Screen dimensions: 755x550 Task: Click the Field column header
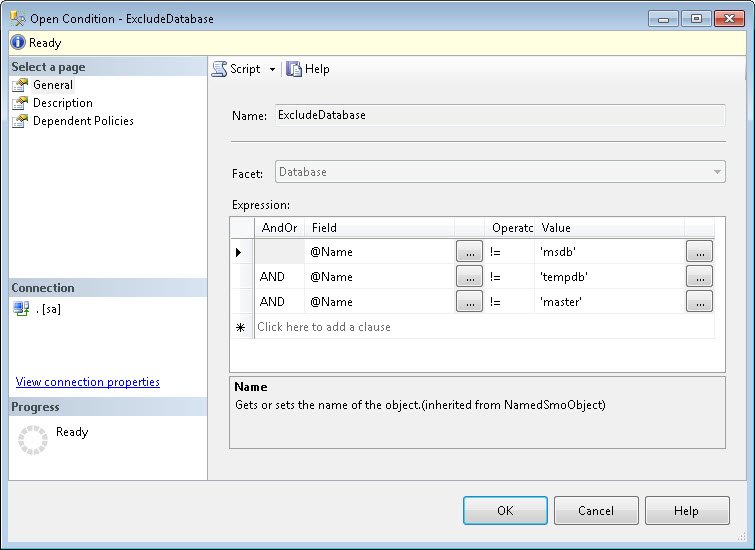point(379,228)
